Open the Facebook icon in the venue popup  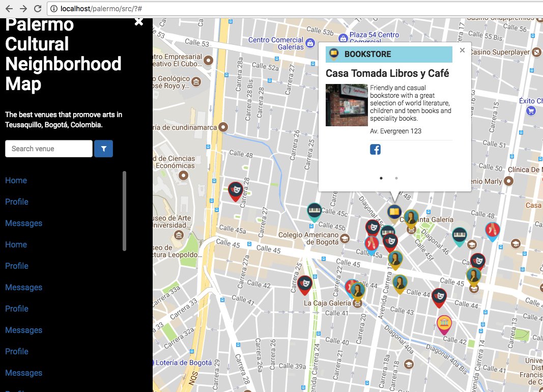[375, 149]
